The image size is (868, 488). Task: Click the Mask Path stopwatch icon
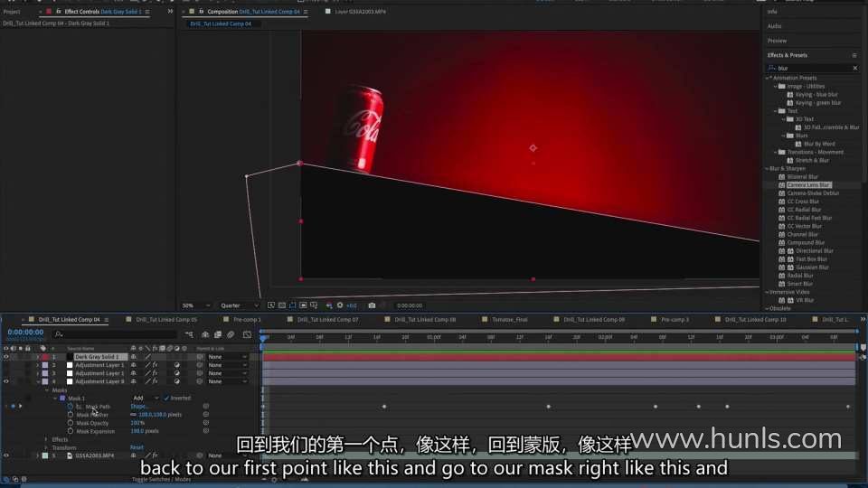(71, 407)
